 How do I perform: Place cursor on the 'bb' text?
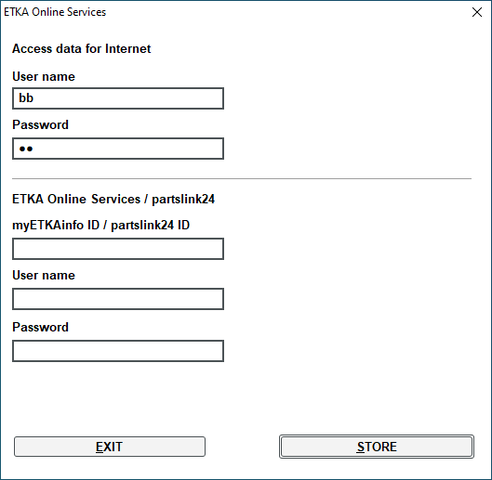coord(26,98)
